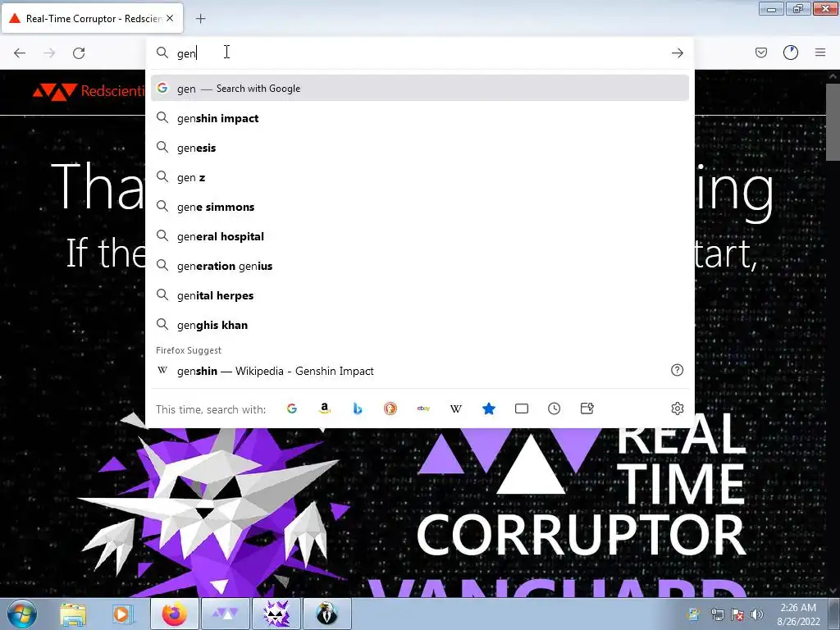This screenshot has width=840, height=630.
Task: Search history with clock icon
Action: [x=555, y=409]
